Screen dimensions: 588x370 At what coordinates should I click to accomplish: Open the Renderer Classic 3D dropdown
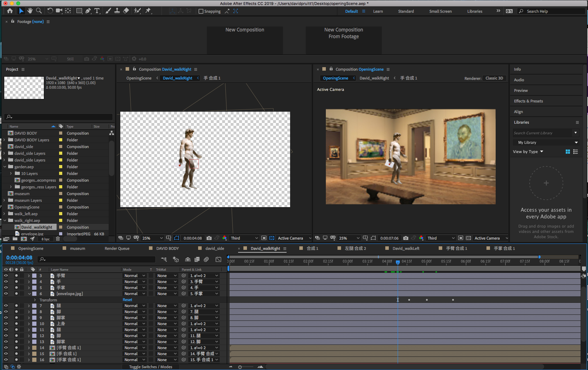494,78
